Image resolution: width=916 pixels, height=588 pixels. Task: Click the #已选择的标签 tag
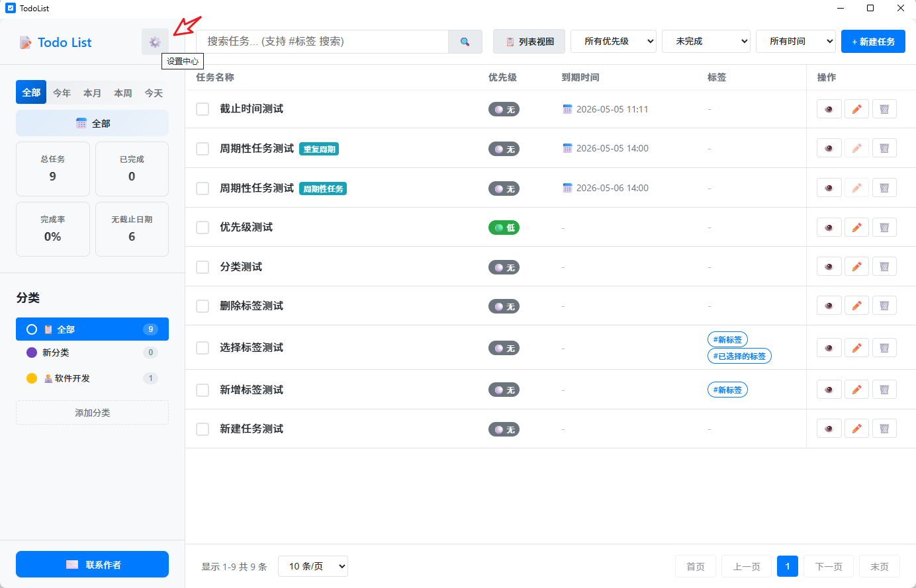click(739, 356)
